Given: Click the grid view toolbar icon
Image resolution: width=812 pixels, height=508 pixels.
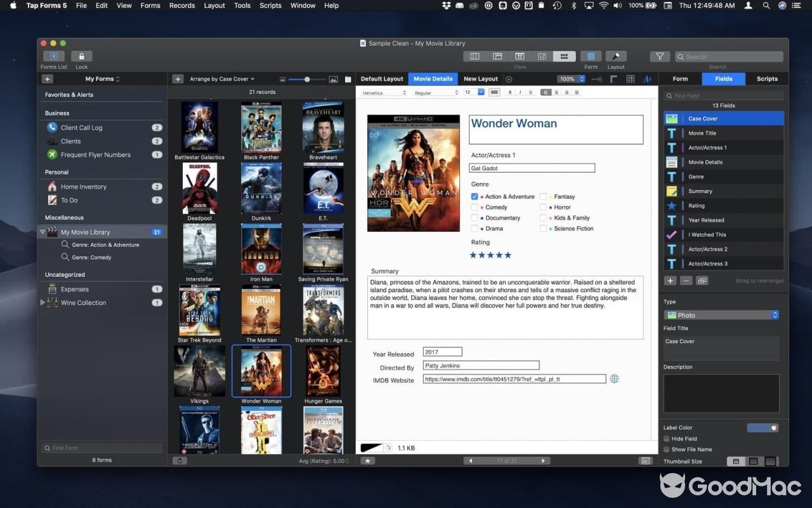Looking at the screenshot, I should tap(564, 56).
